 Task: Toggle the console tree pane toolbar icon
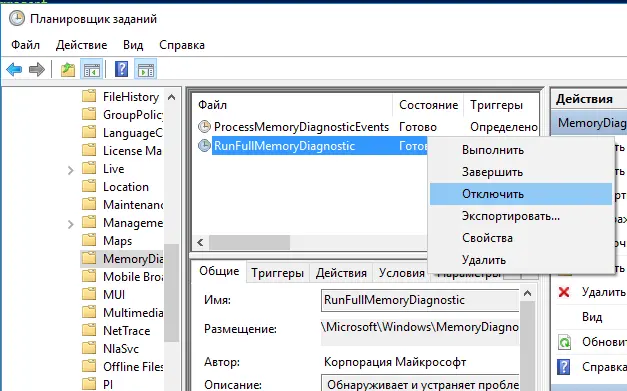click(x=92, y=70)
